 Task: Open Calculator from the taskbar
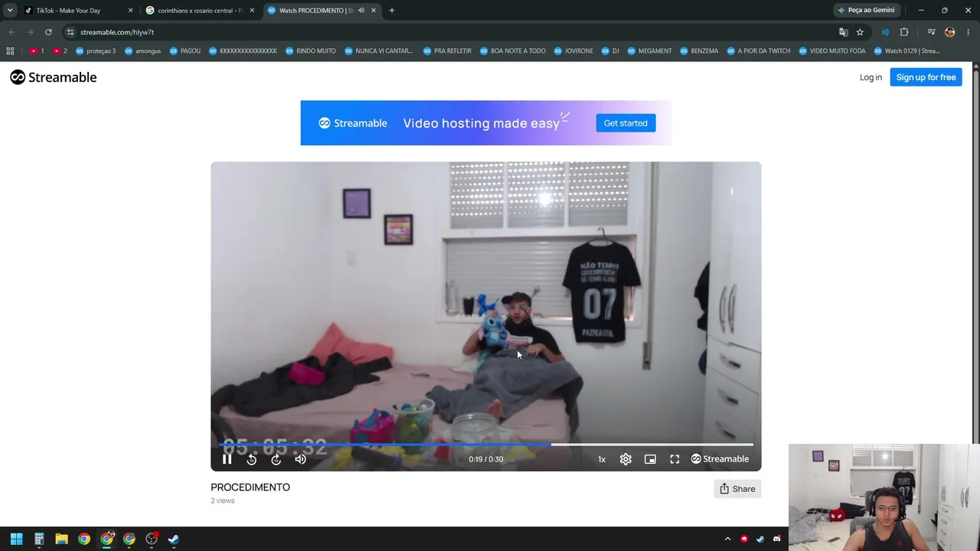[39, 539]
